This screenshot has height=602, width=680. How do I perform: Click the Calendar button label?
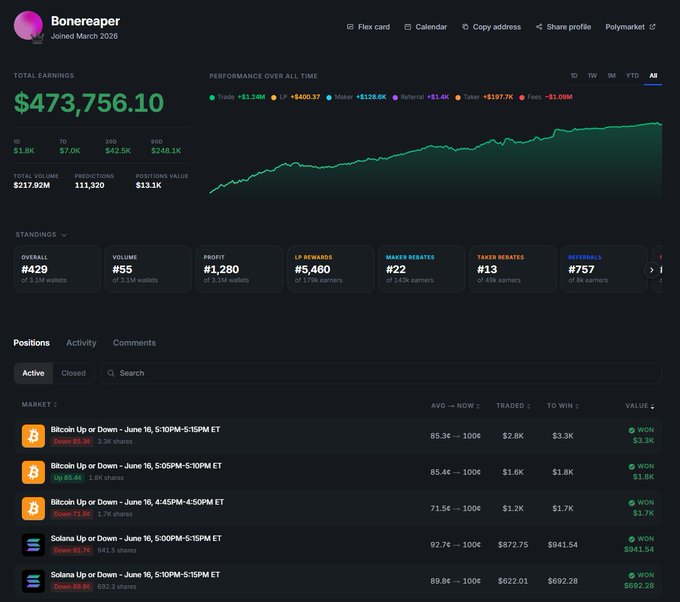tap(431, 27)
